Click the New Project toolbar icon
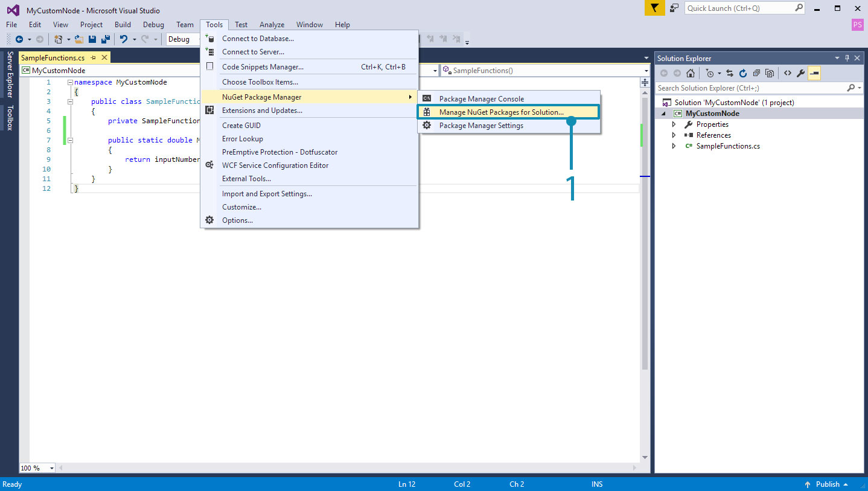Viewport: 868px width, 491px height. (x=59, y=39)
